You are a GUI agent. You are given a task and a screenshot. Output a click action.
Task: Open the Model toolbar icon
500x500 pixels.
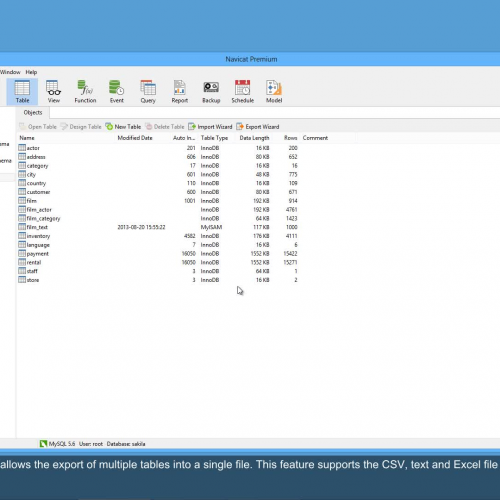tap(274, 92)
